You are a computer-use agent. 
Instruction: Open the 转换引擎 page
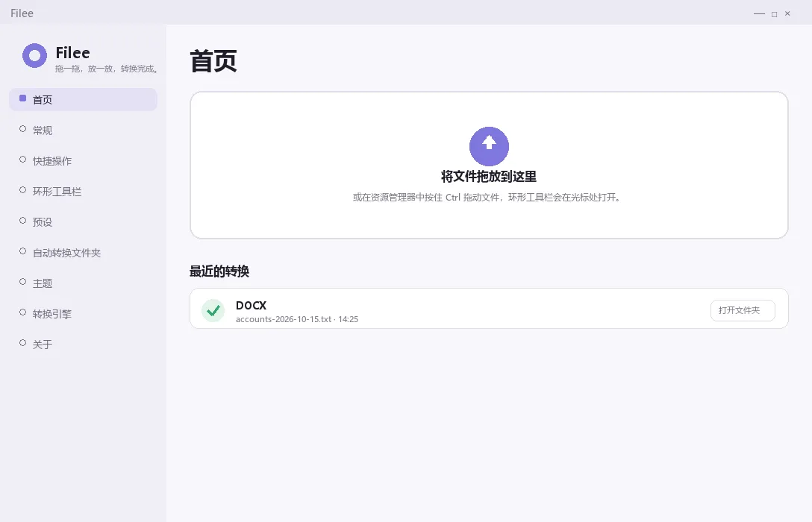tap(83, 313)
